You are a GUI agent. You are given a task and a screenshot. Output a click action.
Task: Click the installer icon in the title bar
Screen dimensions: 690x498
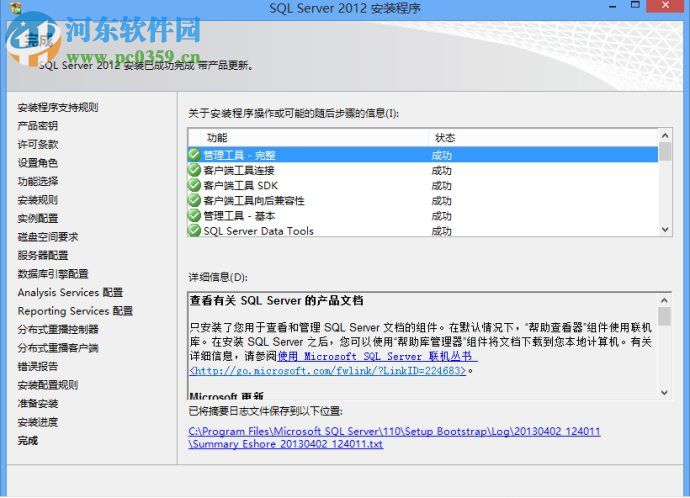[x=15, y=7]
